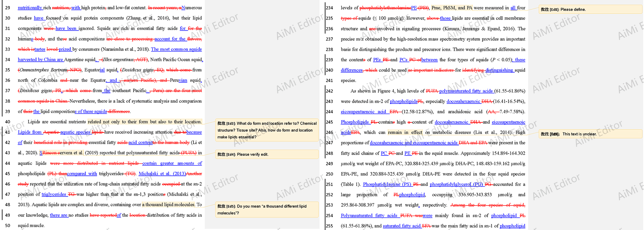
Task: Click the inserted phrase 'contain greater amounts of'
Action: tap(172, 163)
